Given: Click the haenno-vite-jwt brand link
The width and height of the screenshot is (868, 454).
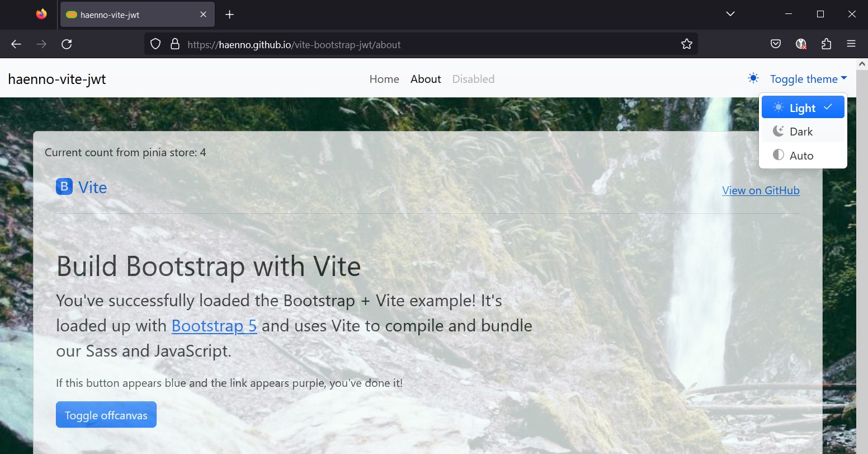Looking at the screenshot, I should pyautogui.click(x=57, y=79).
